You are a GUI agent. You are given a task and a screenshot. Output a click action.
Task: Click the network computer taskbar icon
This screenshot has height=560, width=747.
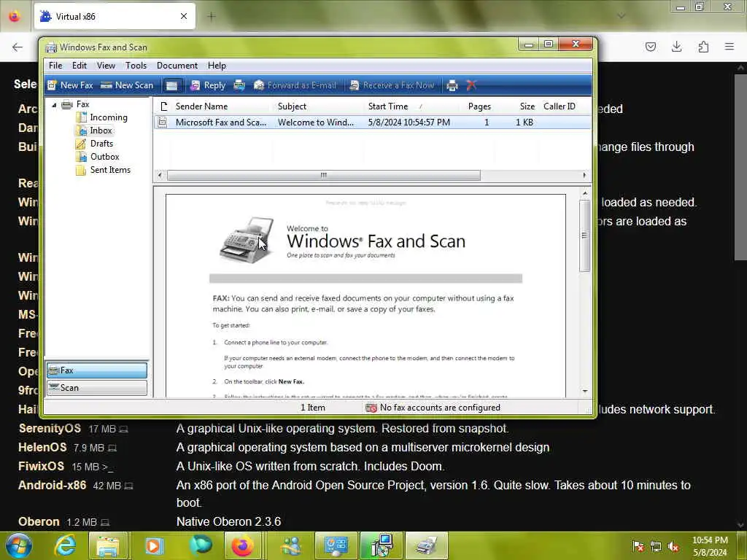tap(382, 545)
